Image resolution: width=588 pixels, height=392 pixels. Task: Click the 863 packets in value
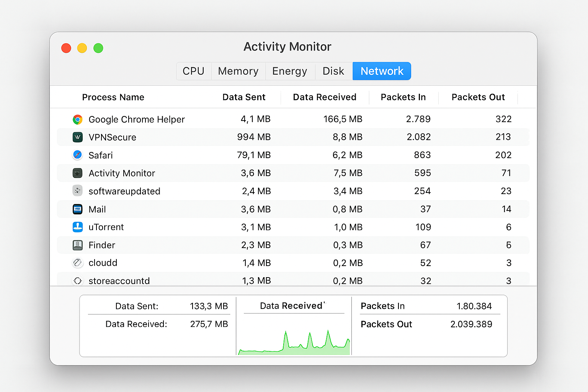point(422,155)
